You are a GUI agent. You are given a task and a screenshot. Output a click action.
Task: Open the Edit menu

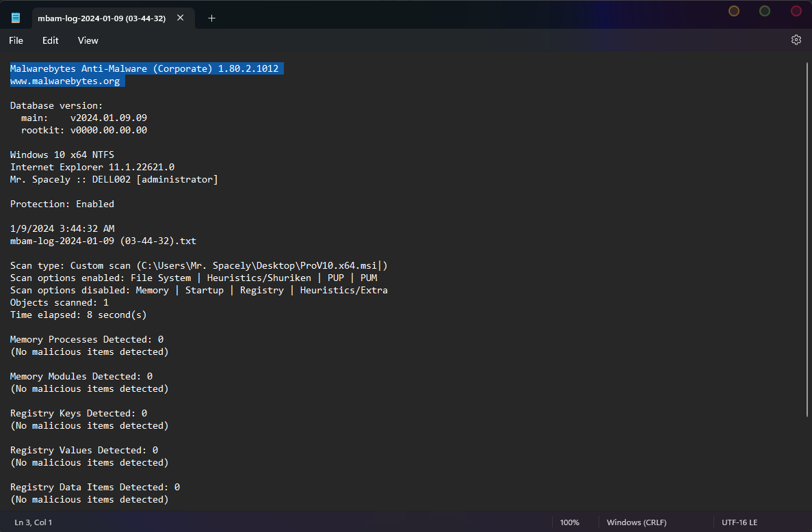tap(50, 40)
